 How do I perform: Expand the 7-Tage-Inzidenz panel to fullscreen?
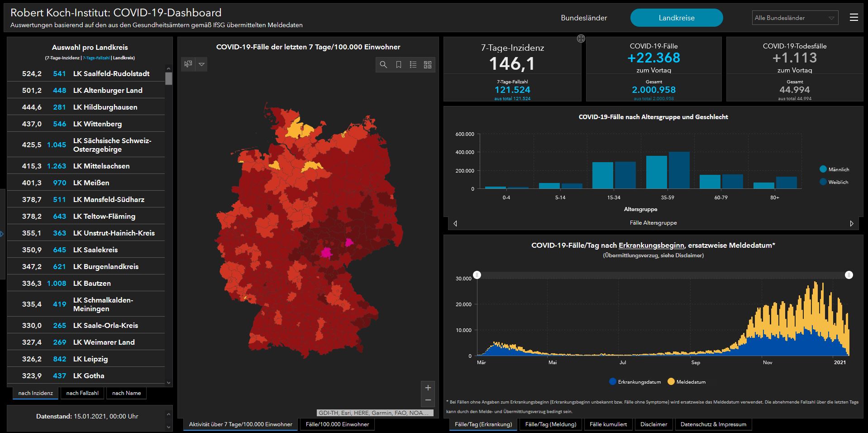click(581, 39)
